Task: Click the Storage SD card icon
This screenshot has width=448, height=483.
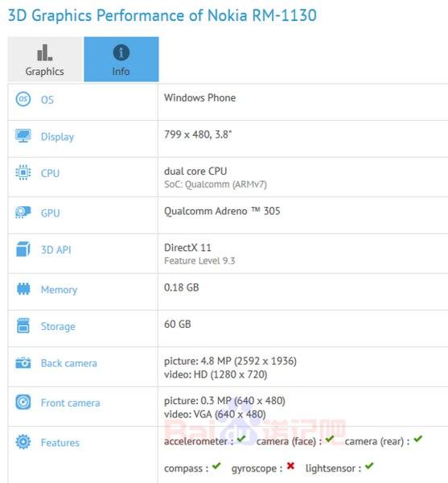Action: (x=23, y=325)
